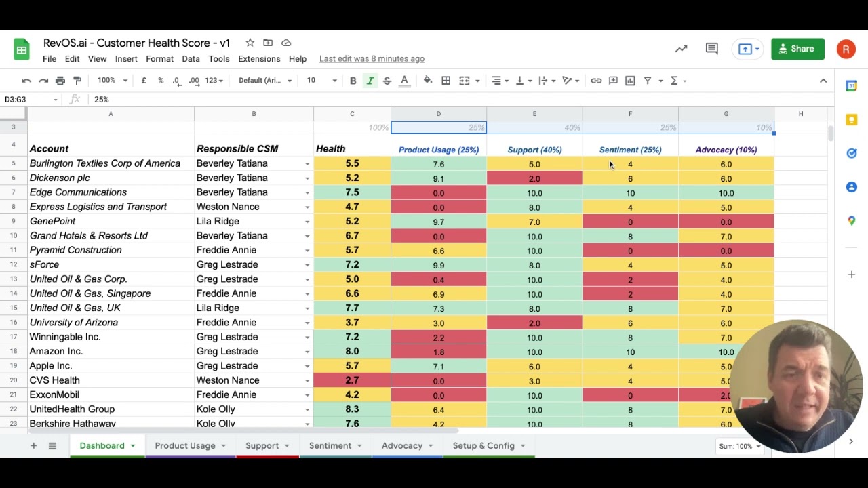Toggle italic formatting
The width and height of the screenshot is (868, 488).
[x=370, y=81]
